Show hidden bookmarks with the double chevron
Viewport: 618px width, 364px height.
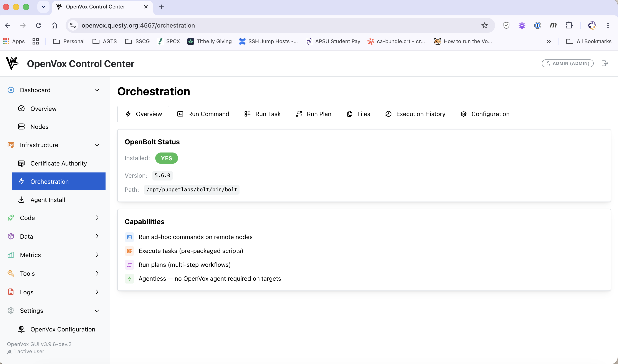click(549, 41)
